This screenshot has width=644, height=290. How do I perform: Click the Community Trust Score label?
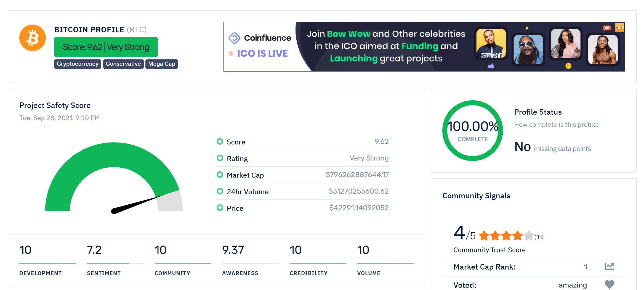tap(489, 250)
